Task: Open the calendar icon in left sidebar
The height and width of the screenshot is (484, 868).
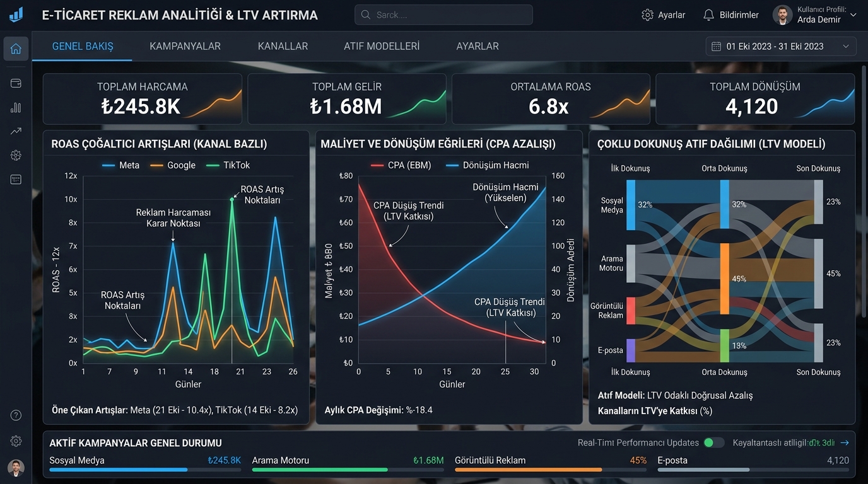Action: point(16,180)
